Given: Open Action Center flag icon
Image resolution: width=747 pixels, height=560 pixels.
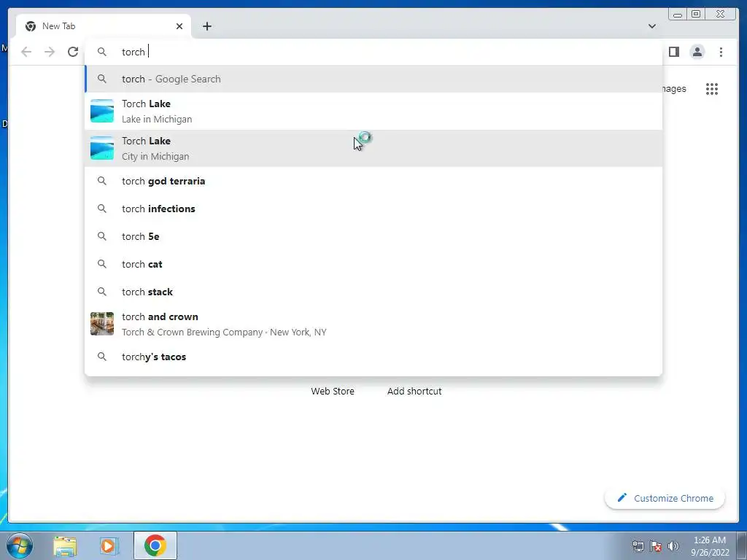Looking at the screenshot, I should pos(656,546).
